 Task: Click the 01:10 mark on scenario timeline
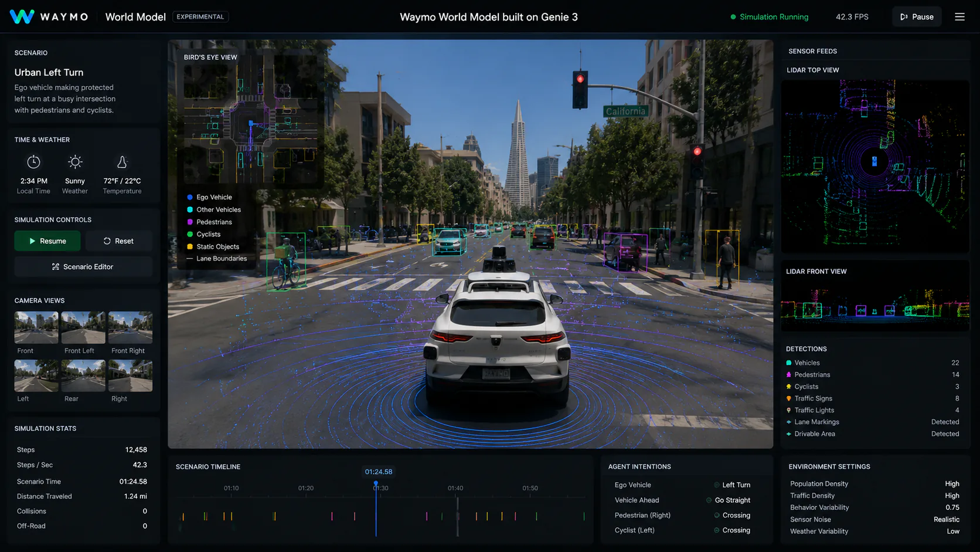click(231, 488)
